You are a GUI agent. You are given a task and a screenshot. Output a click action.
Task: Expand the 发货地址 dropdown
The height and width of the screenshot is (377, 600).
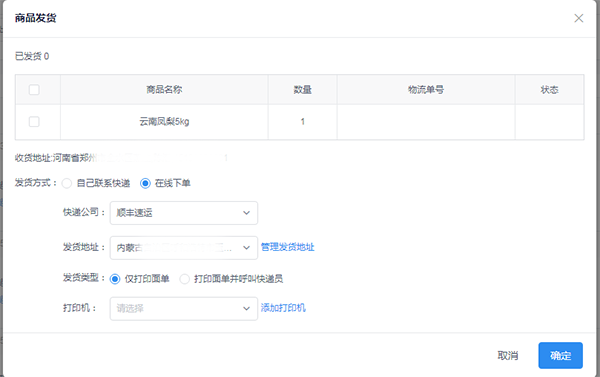(184, 248)
